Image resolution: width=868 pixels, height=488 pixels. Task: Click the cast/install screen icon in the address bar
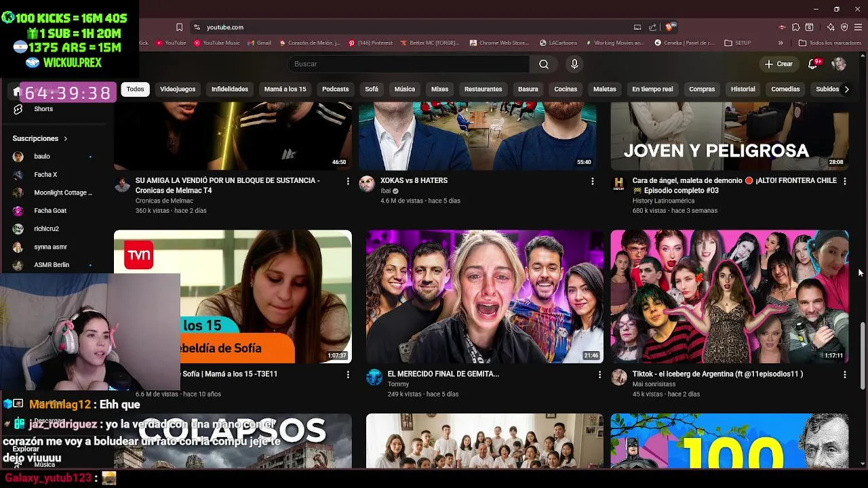[637, 27]
